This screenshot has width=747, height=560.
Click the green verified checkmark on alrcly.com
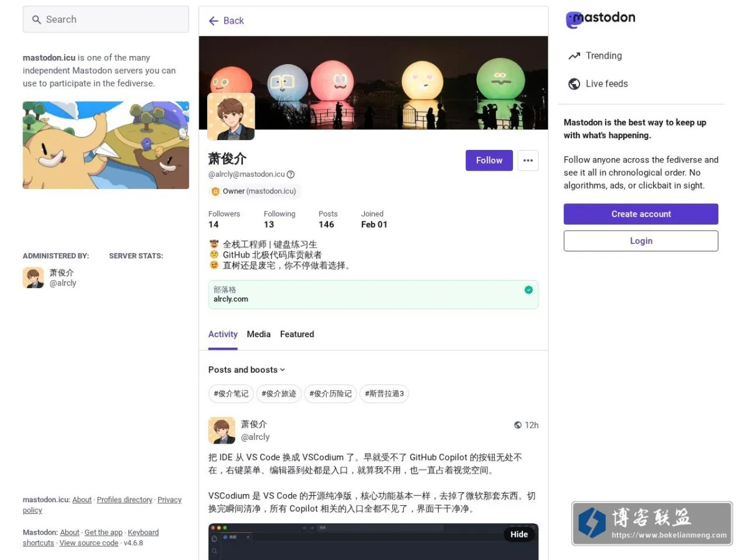pos(529,290)
